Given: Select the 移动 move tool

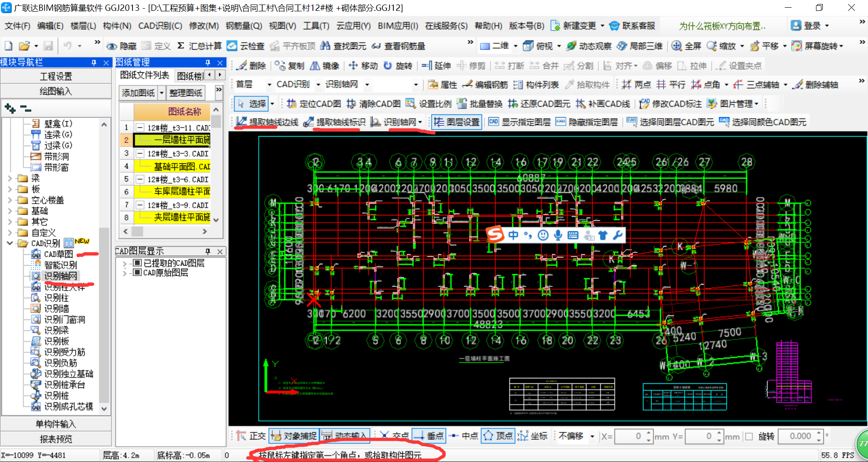Looking at the screenshot, I should coord(363,66).
